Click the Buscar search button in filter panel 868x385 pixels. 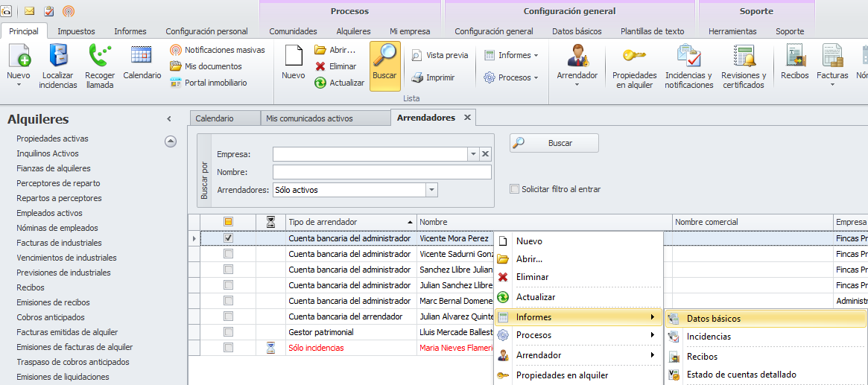[x=554, y=143]
